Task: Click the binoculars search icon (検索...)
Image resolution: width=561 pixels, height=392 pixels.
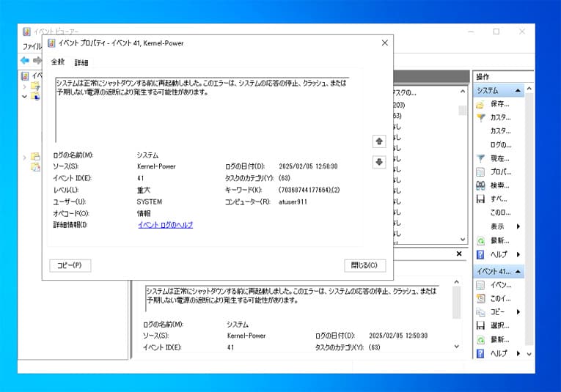Action: tap(480, 185)
